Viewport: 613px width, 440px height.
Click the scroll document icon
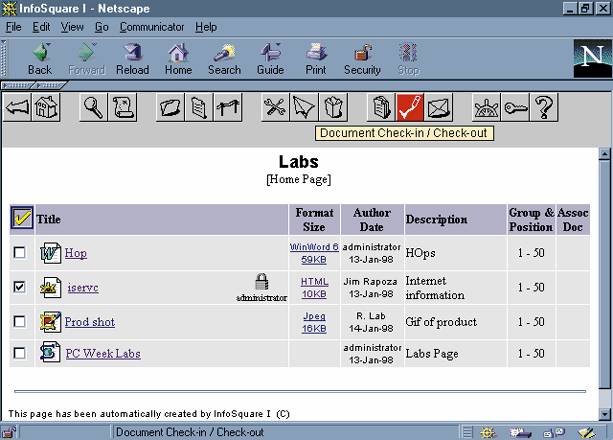pyautogui.click(x=123, y=107)
